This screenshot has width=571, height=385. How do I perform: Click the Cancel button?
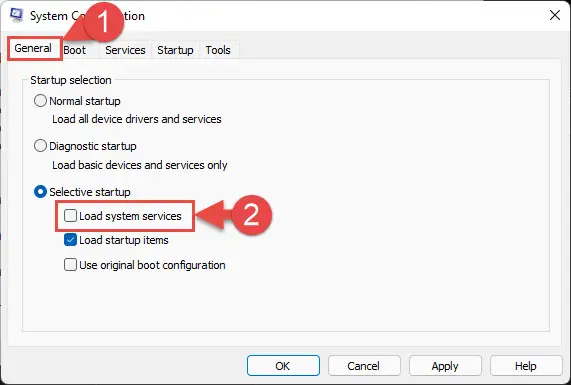click(x=364, y=365)
